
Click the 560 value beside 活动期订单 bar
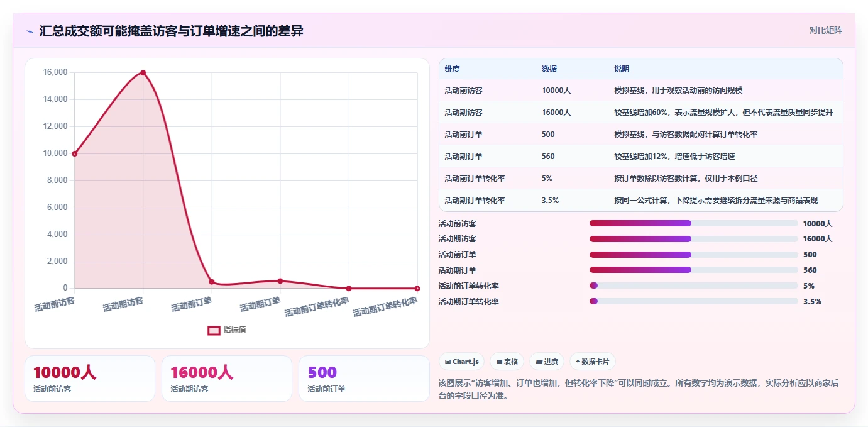pos(810,270)
